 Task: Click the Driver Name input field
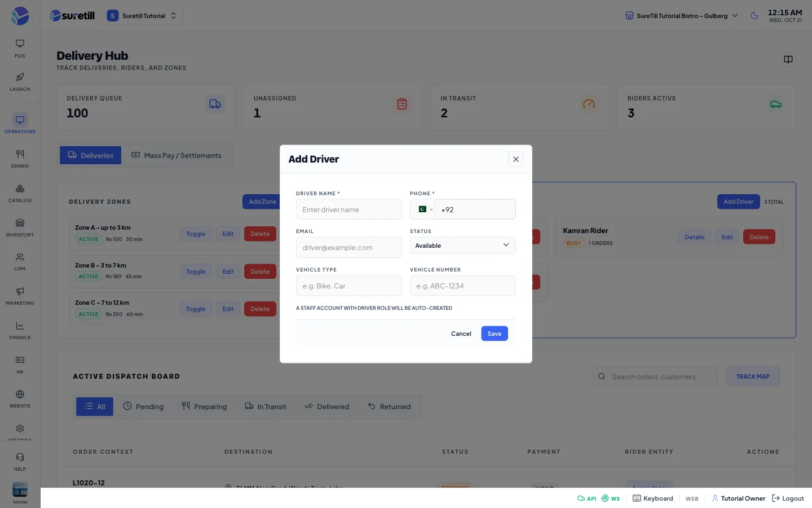(x=349, y=209)
